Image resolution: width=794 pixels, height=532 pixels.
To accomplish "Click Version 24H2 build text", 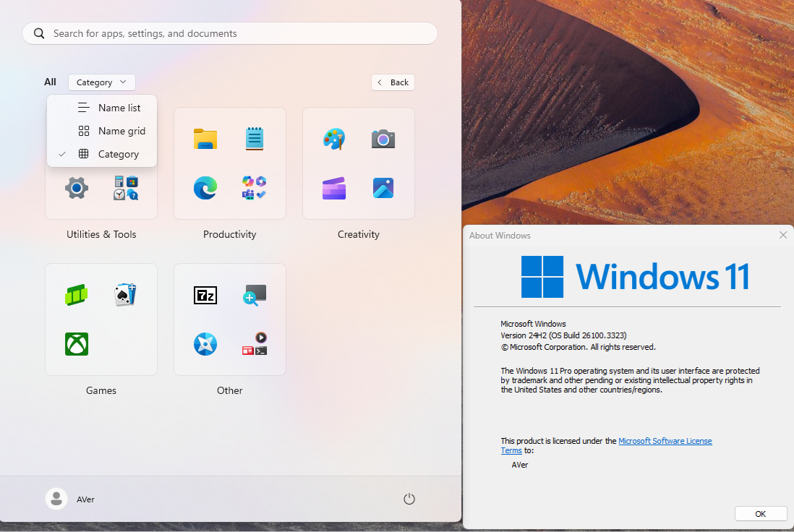I will pos(563,335).
